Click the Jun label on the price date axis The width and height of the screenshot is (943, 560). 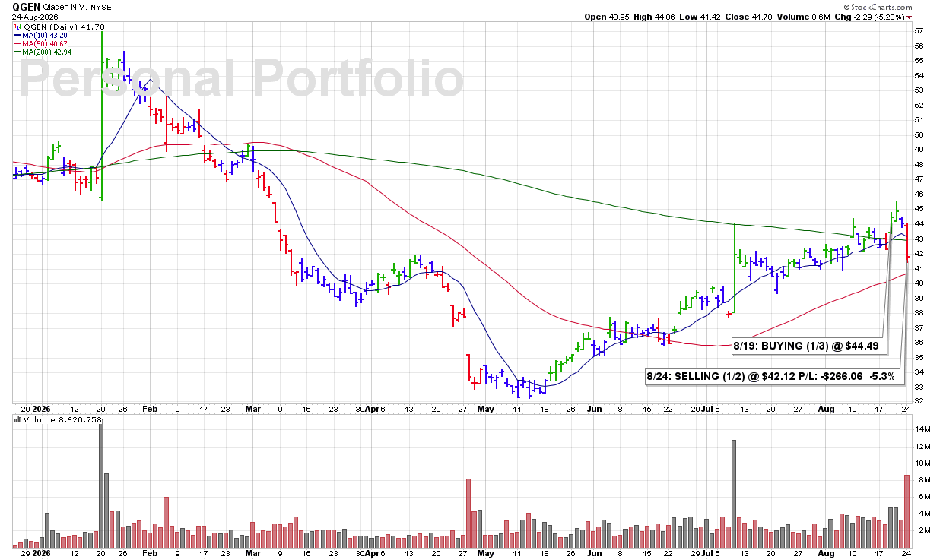point(595,408)
